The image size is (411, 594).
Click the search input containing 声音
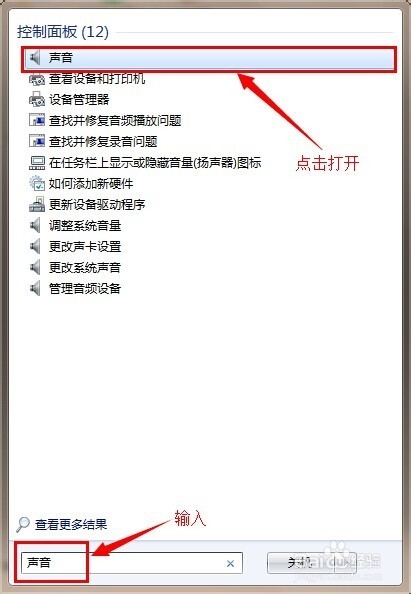[x=131, y=563]
